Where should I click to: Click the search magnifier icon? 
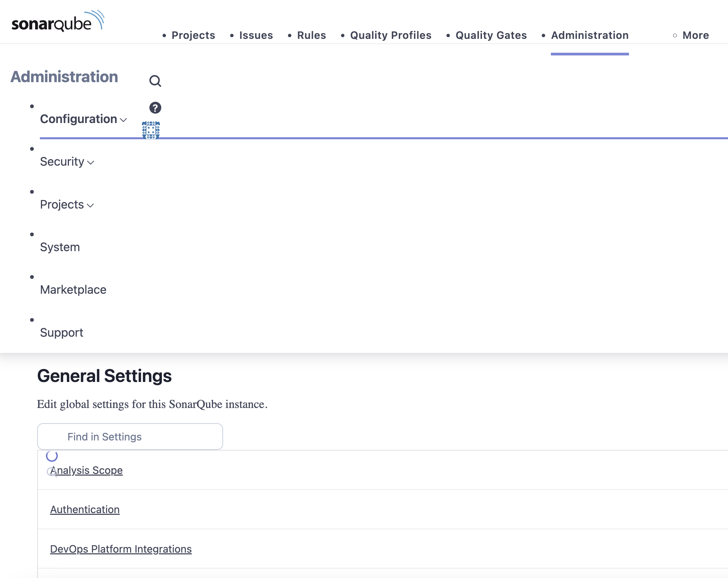pos(155,81)
